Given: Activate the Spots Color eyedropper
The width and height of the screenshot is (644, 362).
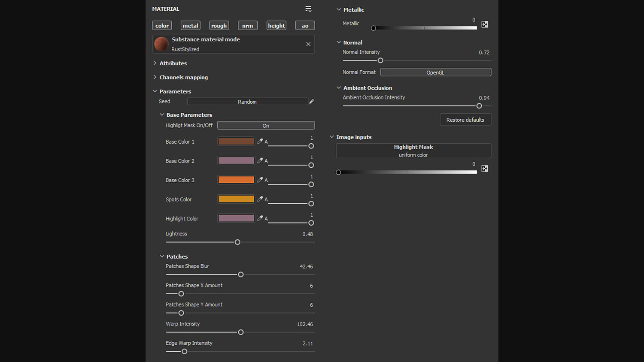Looking at the screenshot, I should pyautogui.click(x=260, y=199).
